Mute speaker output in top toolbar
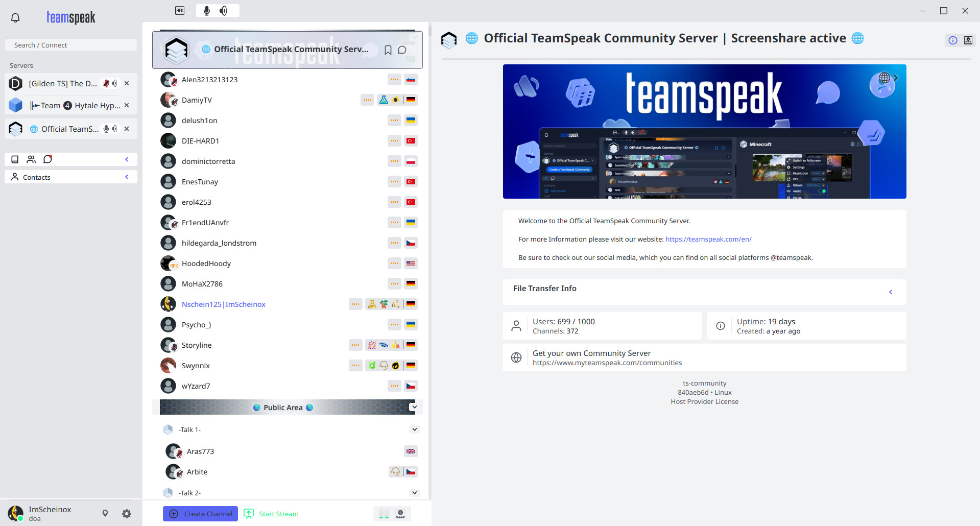This screenshot has height=526, width=980. click(x=224, y=11)
